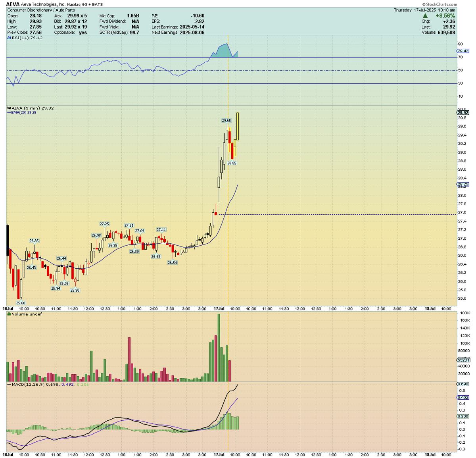Click the Optionable value yes
Screen dimensions: 476x458
[x=83, y=33]
